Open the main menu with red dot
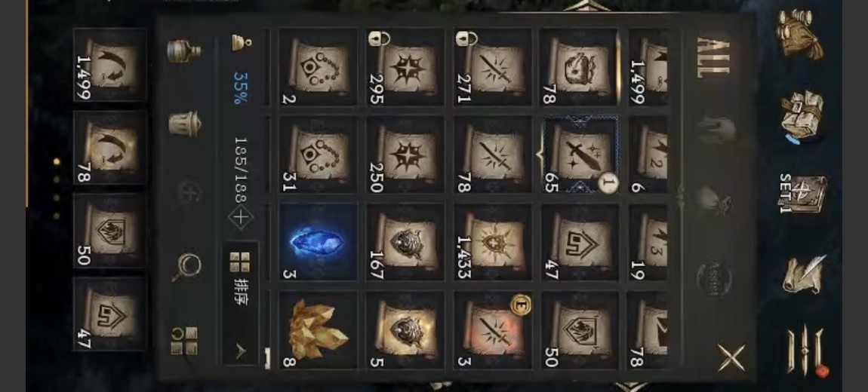Image resolution: width=868 pixels, height=392 pixels. click(805, 352)
